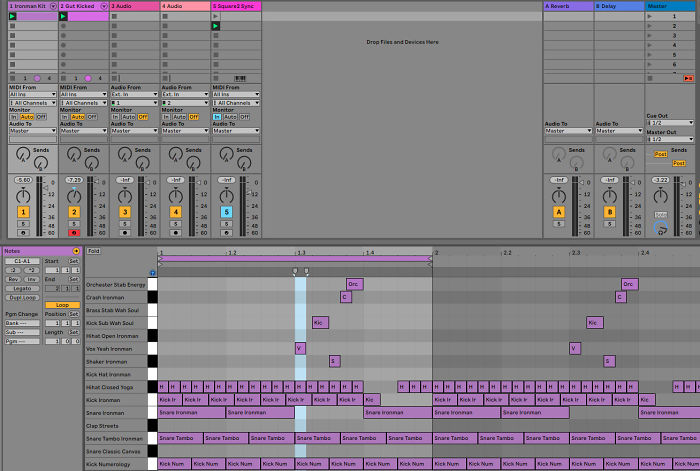Select the B Delay return header
Screen dimensions: 700x471
click(619, 6)
